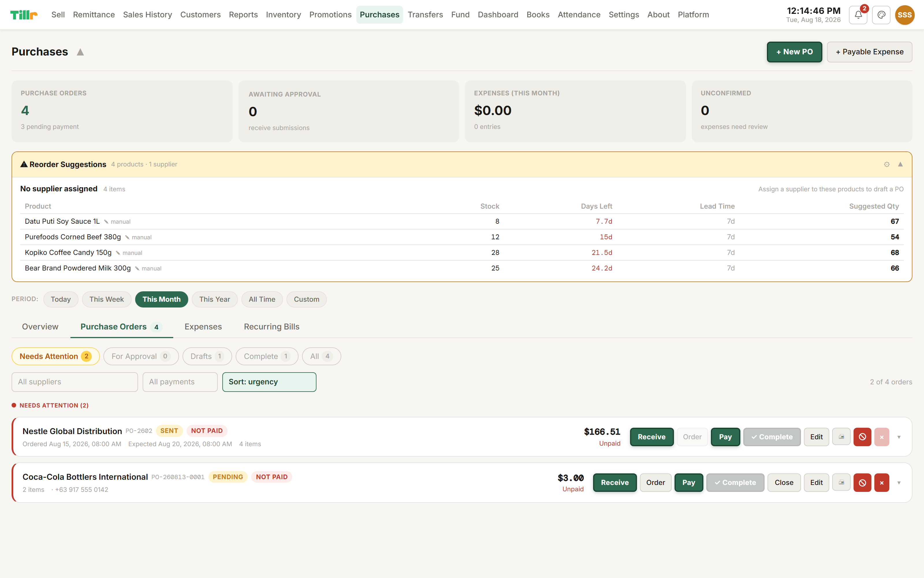
Task: Click the Reorder Suggestions warning icon
Action: [24, 164]
